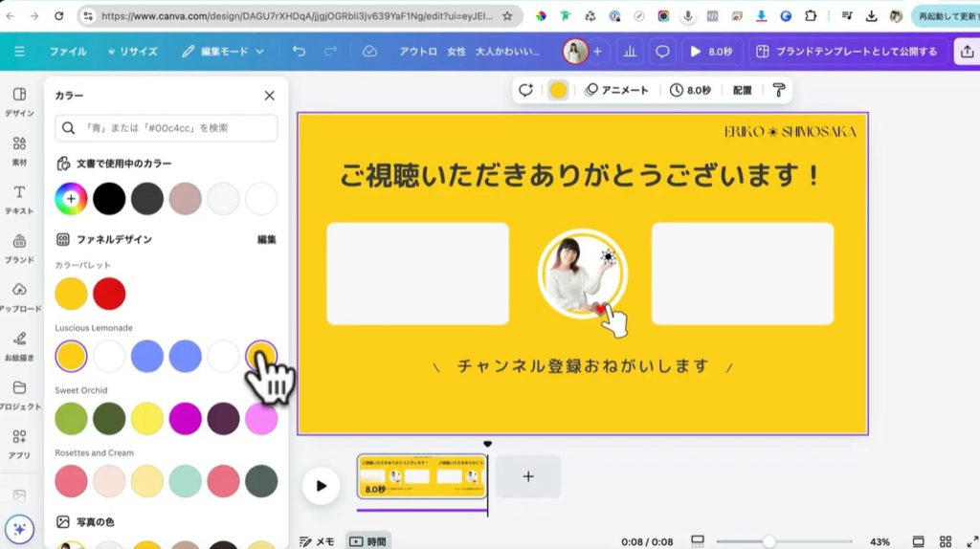Click the share upload icon at top right
This screenshot has width=980, height=549.
pyautogui.click(x=966, y=52)
